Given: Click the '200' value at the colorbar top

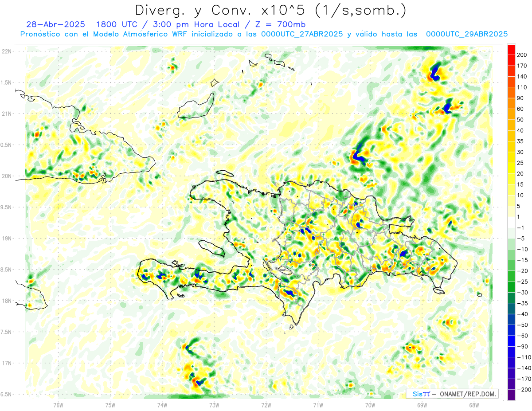Looking at the screenshot, I should point(522,55).
